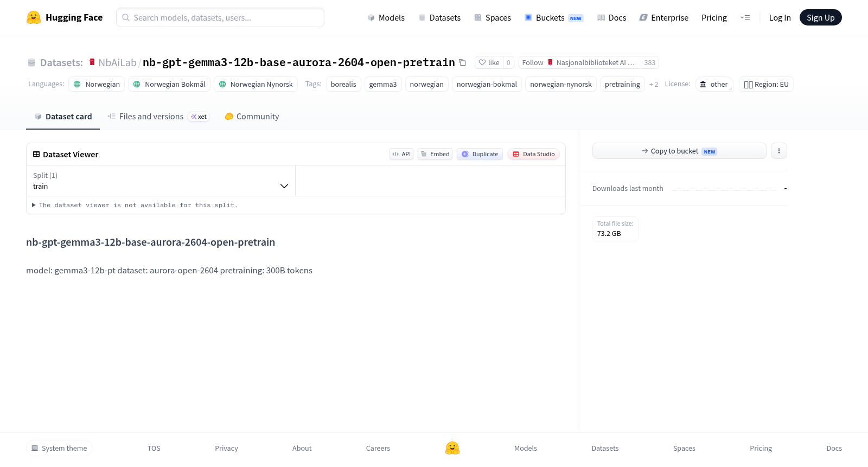Open the 383 followers count

click(x=650, y=62)
